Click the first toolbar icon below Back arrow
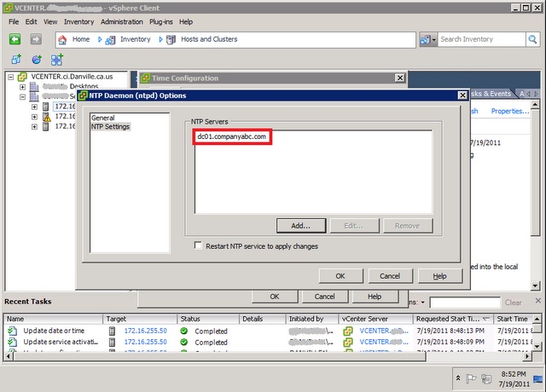The image size is (546, 392). (x=16, y=60)
